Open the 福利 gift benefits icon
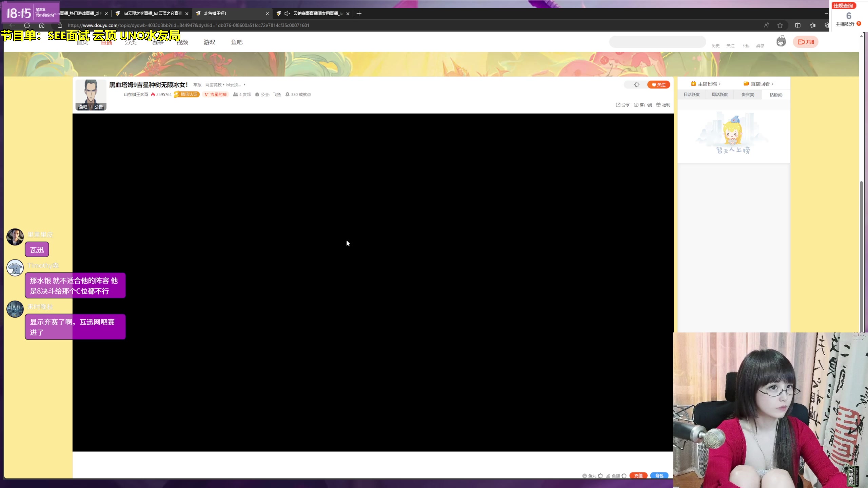 pos(658,105)
